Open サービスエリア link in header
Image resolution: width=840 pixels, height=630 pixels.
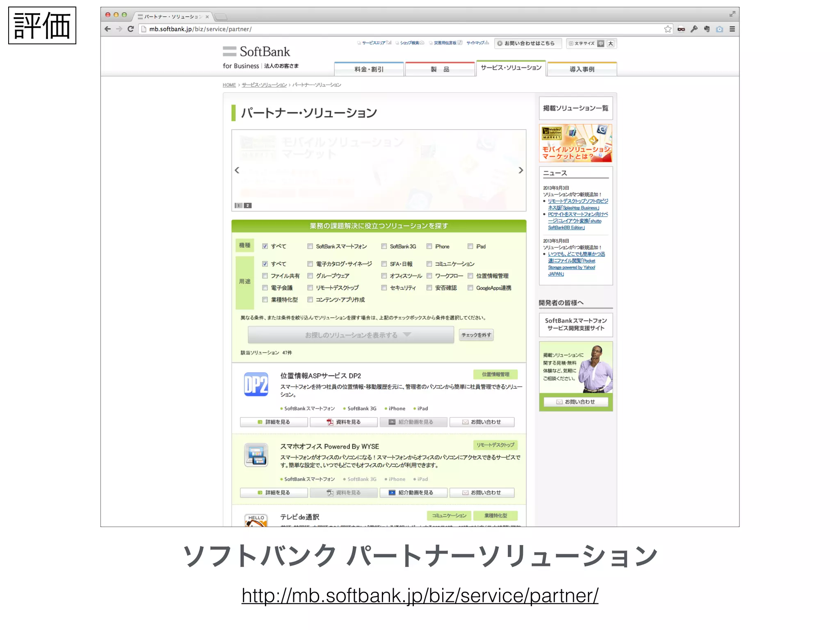pos(374,43)
